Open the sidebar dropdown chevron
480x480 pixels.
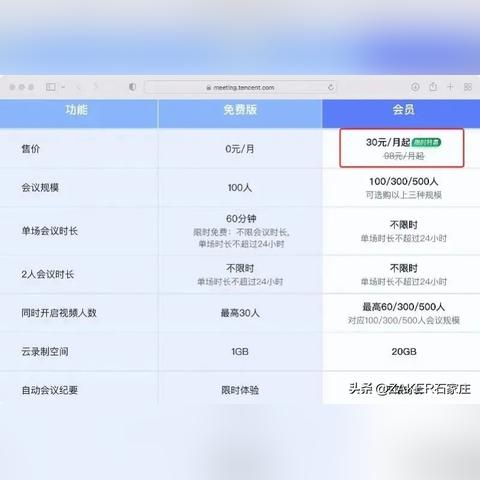click(63, 87)
